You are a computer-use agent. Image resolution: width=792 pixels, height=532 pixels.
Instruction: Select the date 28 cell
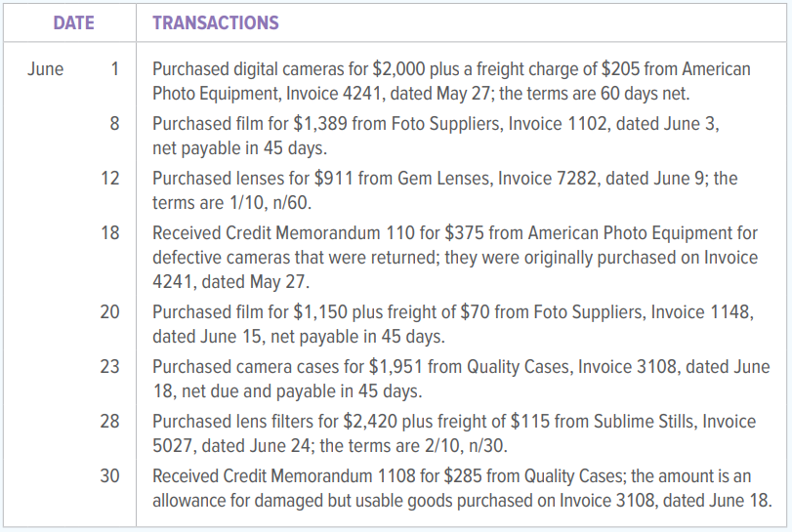click(110, 421)
